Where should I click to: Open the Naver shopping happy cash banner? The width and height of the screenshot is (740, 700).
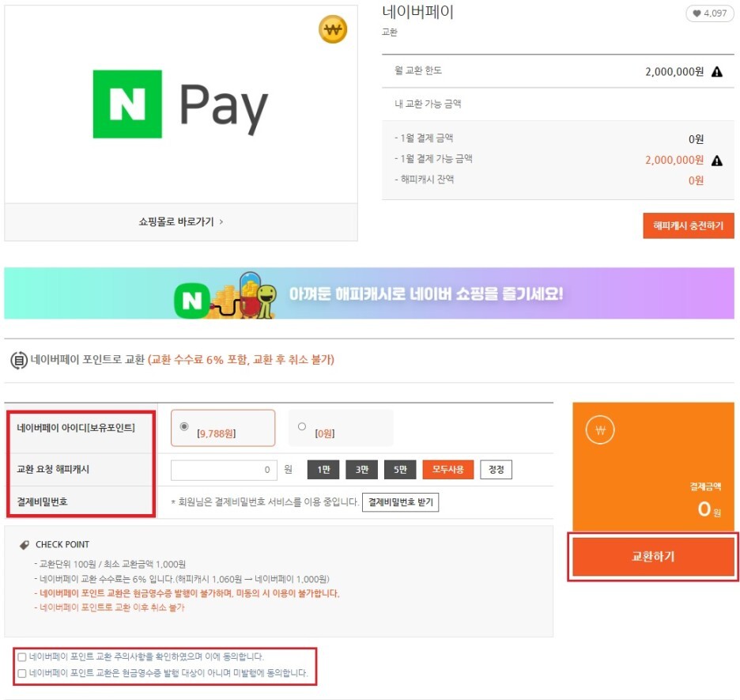(369, 293)
